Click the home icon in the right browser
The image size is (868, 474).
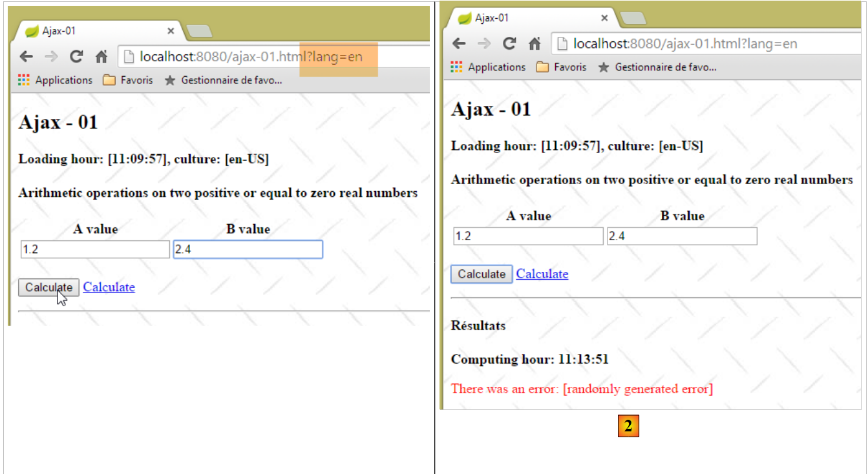(x=535, y=44)
